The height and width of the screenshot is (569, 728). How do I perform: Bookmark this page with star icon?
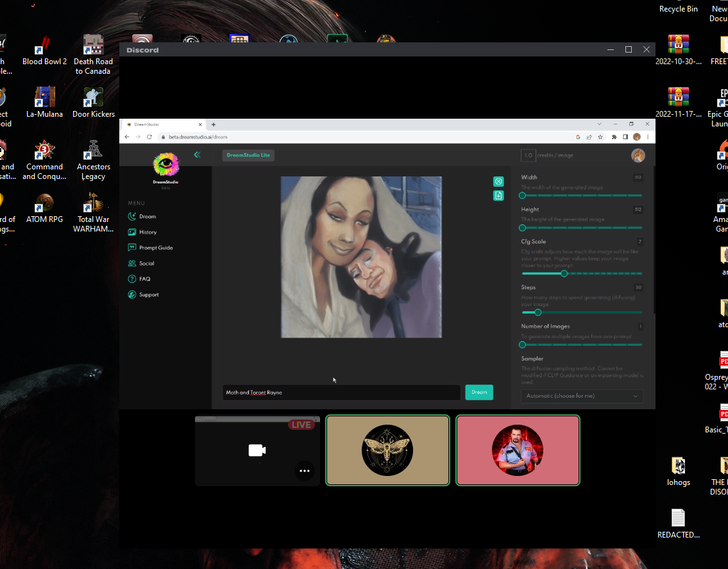coord(600,137)
